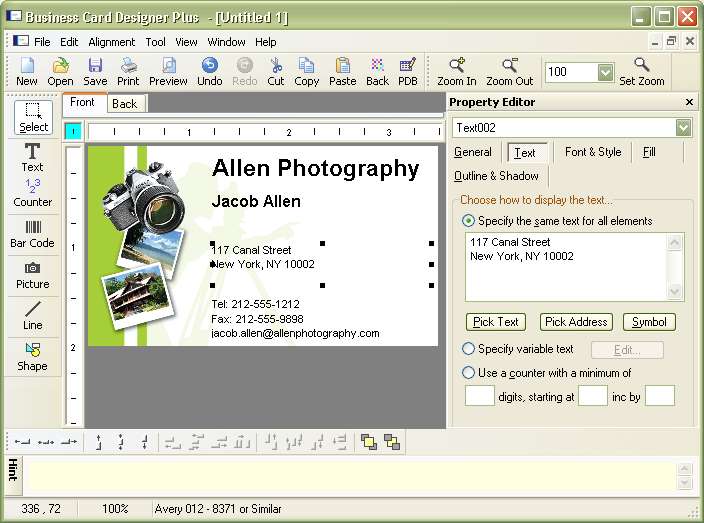Screen dimensions: 704x523
Task: Select the Text tool in left toolbar
Action: pyautogui.click(x=33, y=157)
